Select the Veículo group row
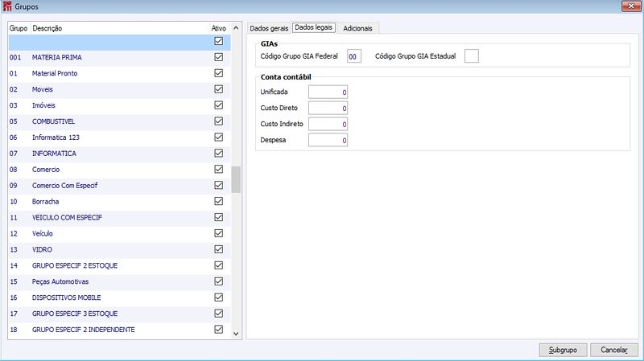Image resolution: width=644 pixels, height=361 pixels. 119,233
